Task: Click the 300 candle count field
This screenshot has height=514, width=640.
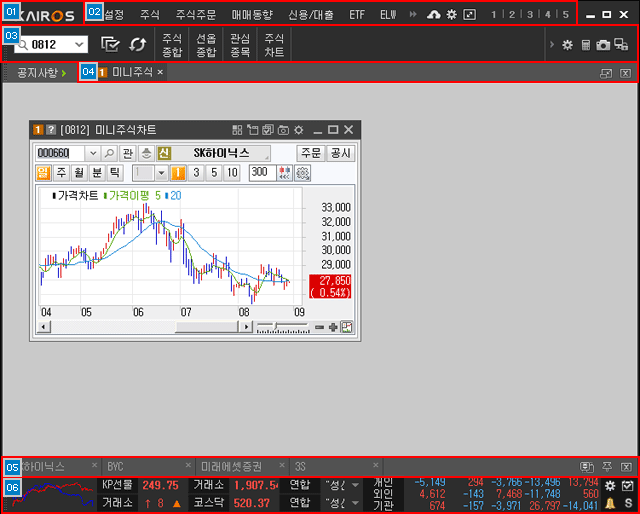Action: (x=262, y=173)
